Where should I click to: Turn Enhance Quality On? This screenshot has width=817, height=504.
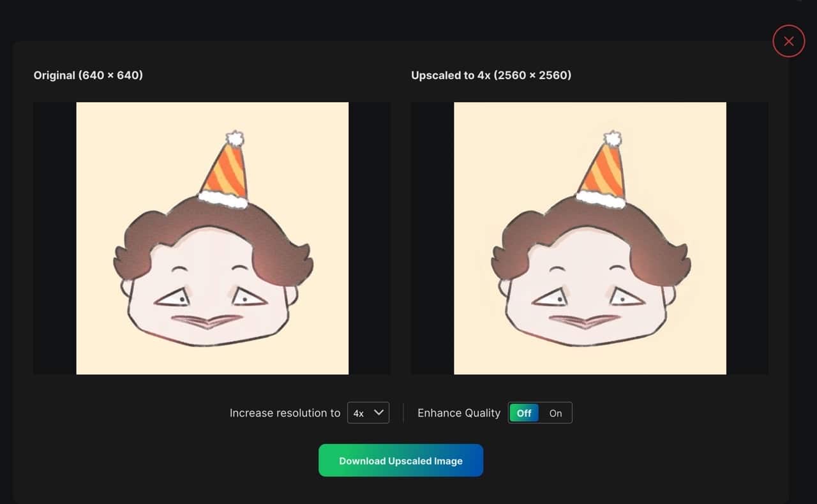click(x=555, y=413)
